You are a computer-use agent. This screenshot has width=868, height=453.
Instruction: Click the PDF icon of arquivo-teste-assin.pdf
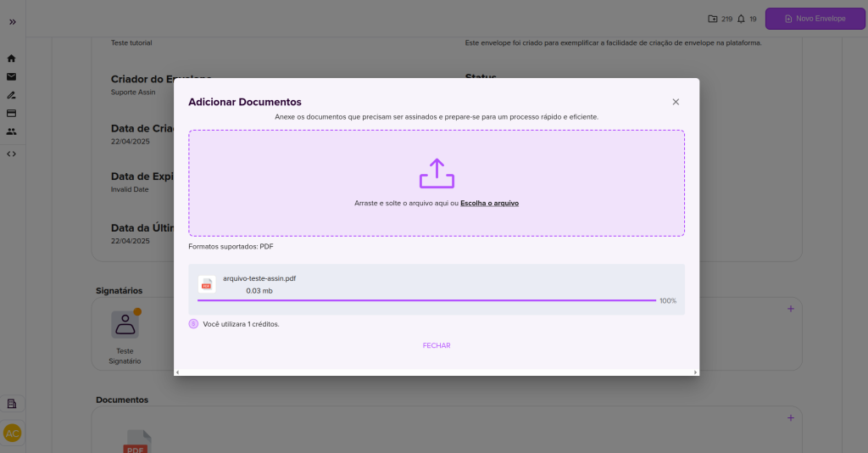tap(207, 284)
